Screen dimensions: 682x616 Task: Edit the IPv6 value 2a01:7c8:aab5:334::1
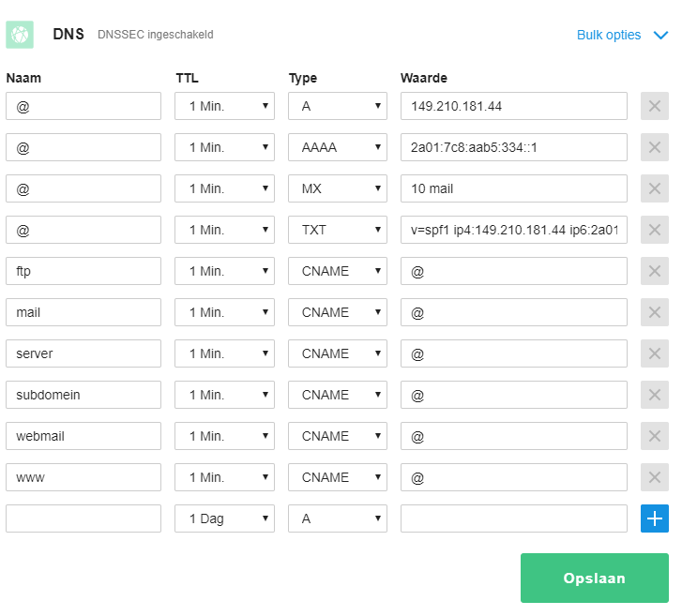(514, 147)
